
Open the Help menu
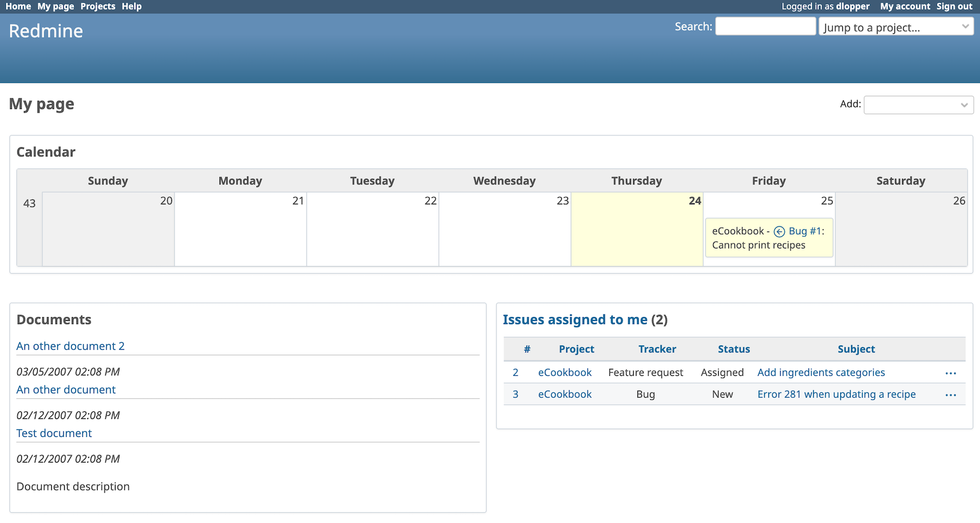click(131, 6)
